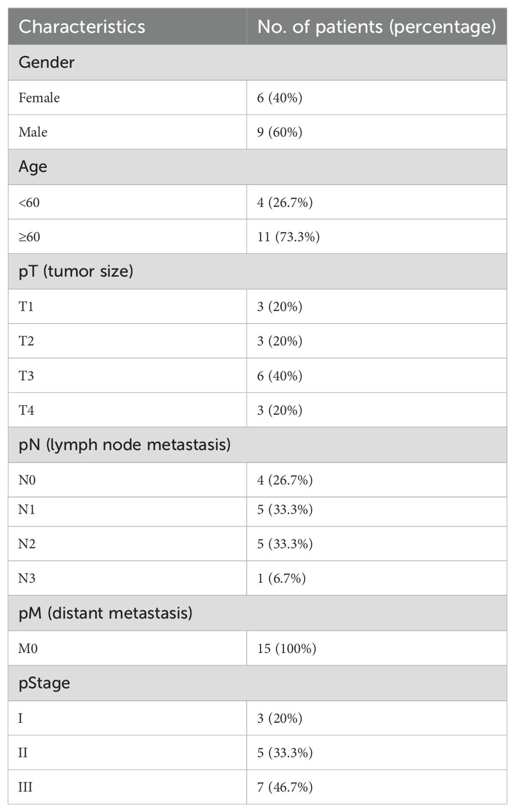Click the Female row label
The height and width of the screenshot is (812, 515).
point(39,97)
